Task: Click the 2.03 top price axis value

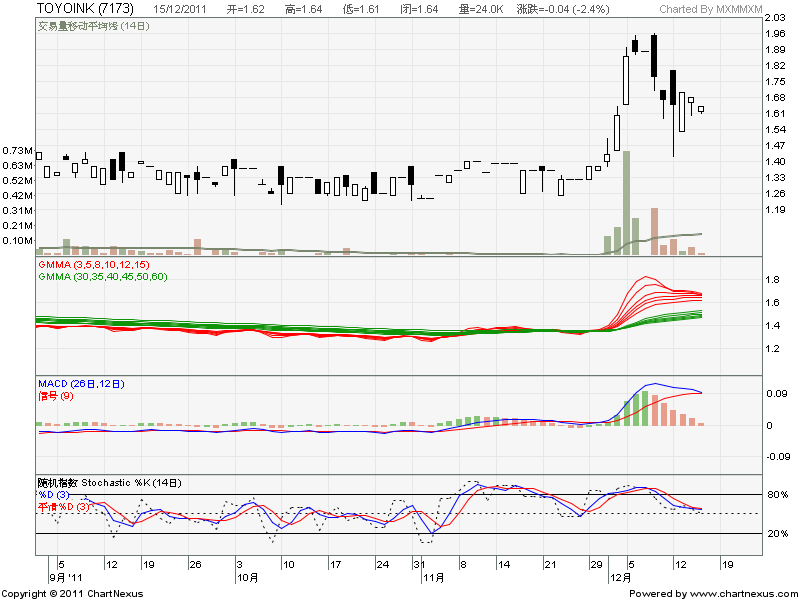Action: pos(774,19)
